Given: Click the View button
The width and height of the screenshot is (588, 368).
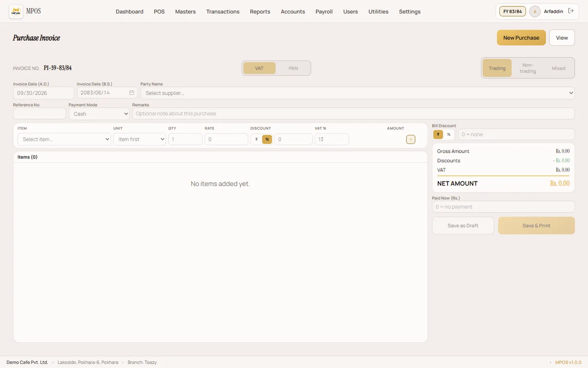Looking at the screenshot, I should tap(562, 37).
